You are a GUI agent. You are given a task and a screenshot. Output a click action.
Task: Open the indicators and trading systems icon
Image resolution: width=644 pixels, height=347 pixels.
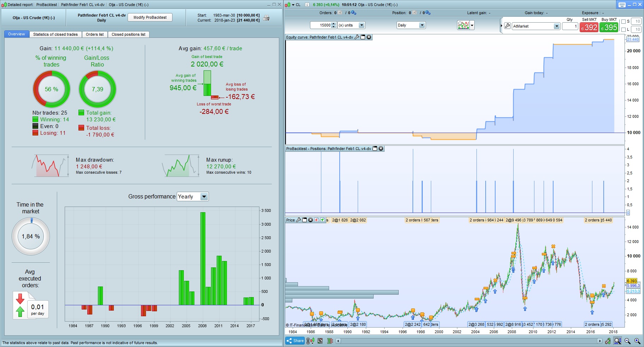point(463,25)
